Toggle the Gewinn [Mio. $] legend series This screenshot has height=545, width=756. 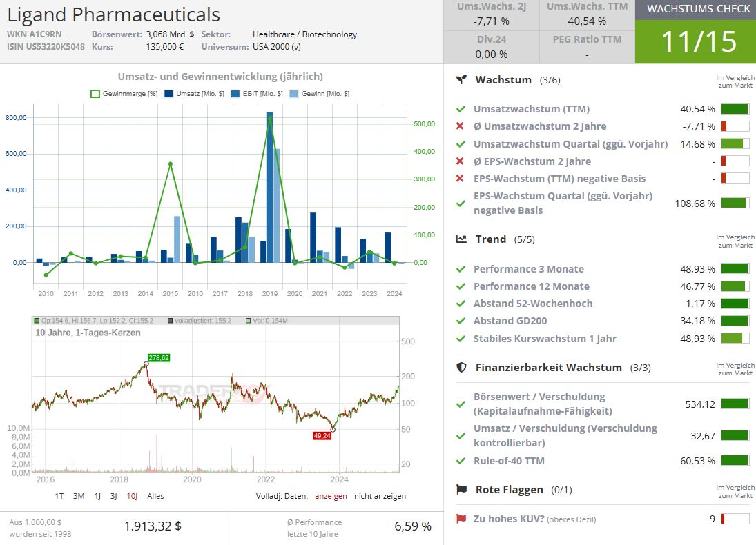[x=319, y=94]
